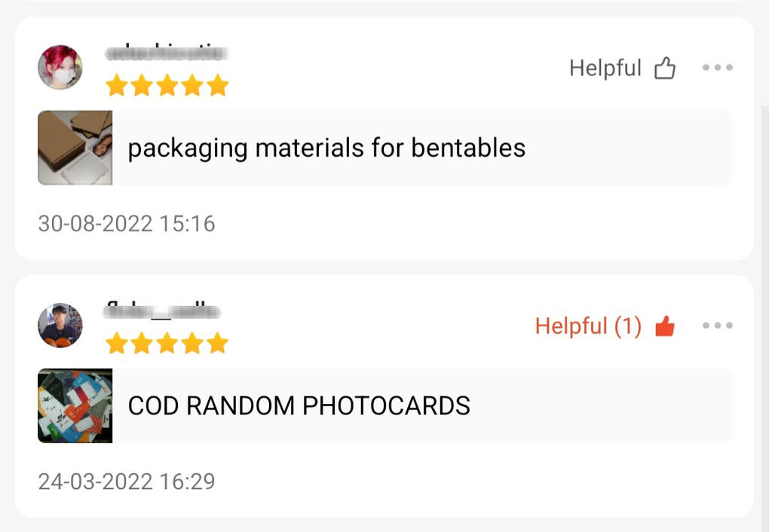Click the blurred username on the bentables review
Screen dimensions: 769x532
click(167, 54)
